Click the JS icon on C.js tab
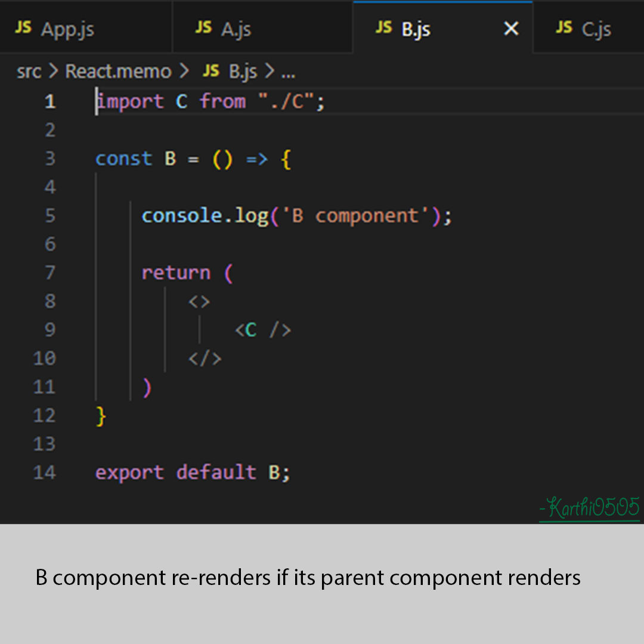644x644 pixels. [x=563, y=27]
